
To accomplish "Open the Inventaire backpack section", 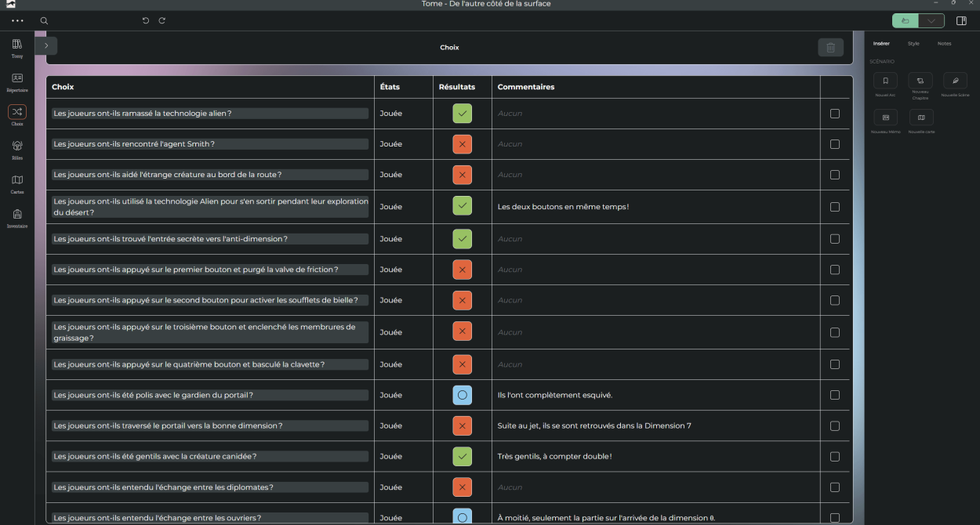I will pyautogui.click(x=17, y=215).
